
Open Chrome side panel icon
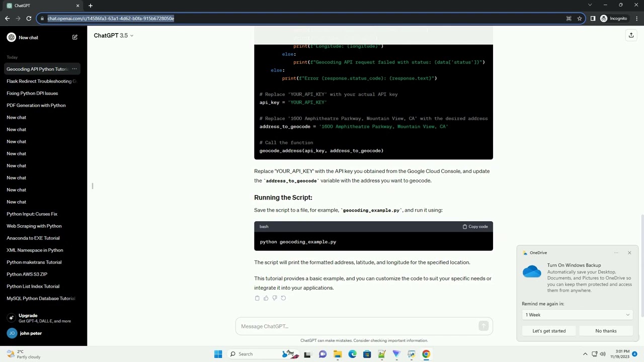click(593, 19)
